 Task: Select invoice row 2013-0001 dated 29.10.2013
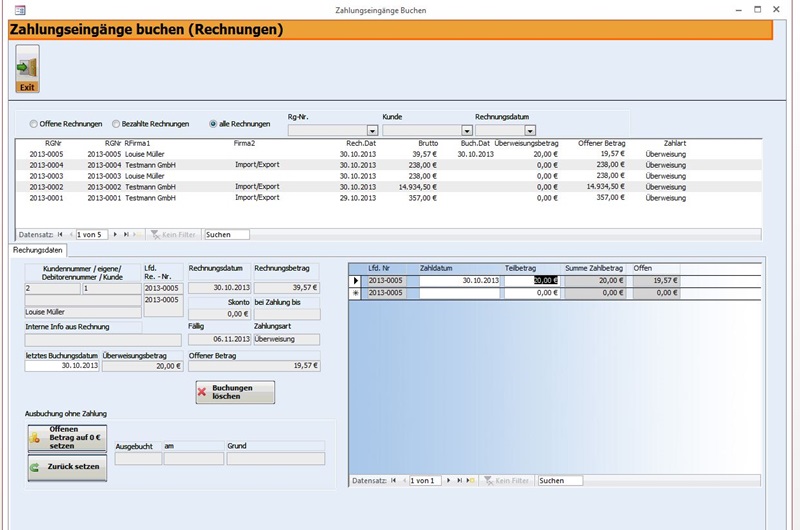pos(389,198)
